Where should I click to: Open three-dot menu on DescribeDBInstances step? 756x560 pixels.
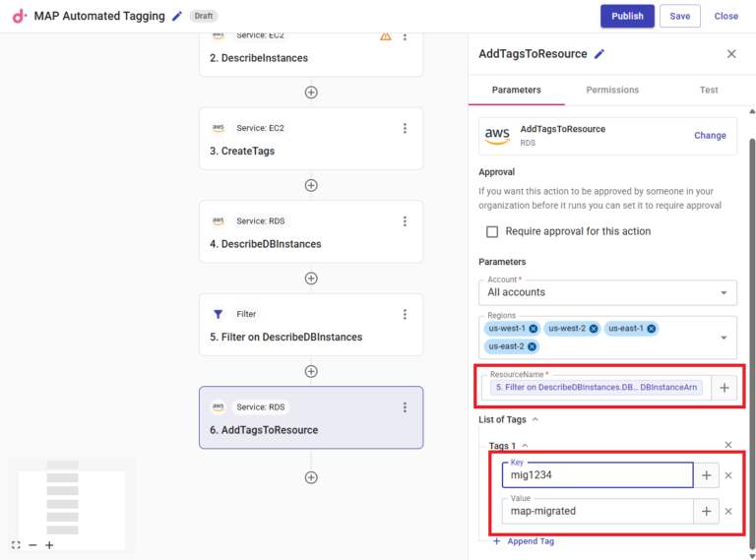405,221
